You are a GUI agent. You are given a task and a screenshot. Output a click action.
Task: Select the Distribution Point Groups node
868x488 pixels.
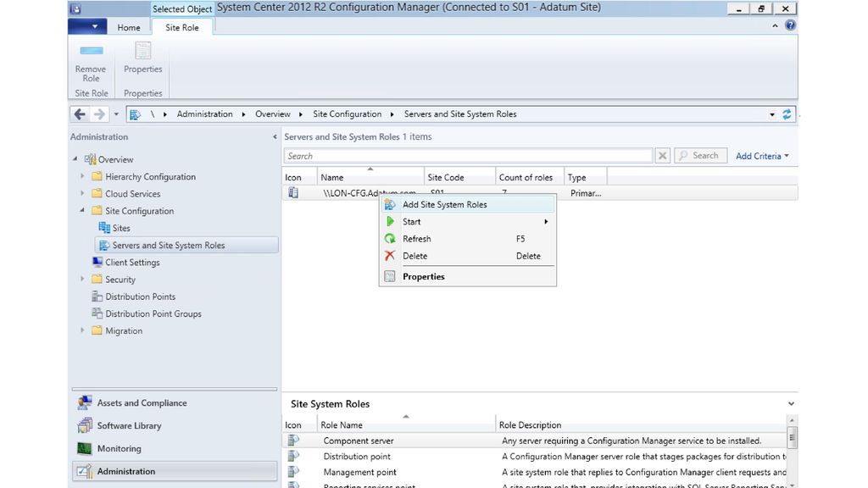pyautogui.click(x=153, y=313)
